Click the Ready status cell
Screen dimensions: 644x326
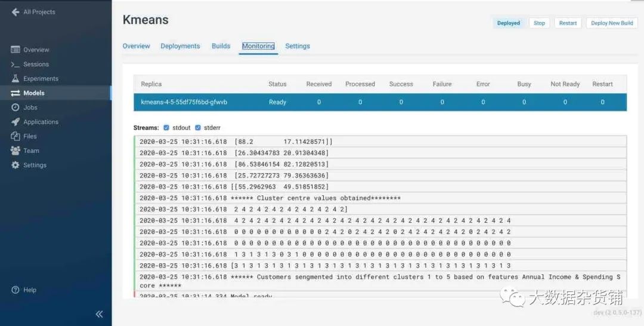pyautogui.click(x=277, y=102)
